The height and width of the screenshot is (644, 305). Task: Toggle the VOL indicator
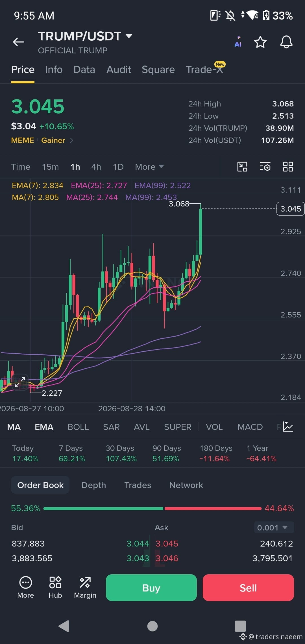point(214,427)
